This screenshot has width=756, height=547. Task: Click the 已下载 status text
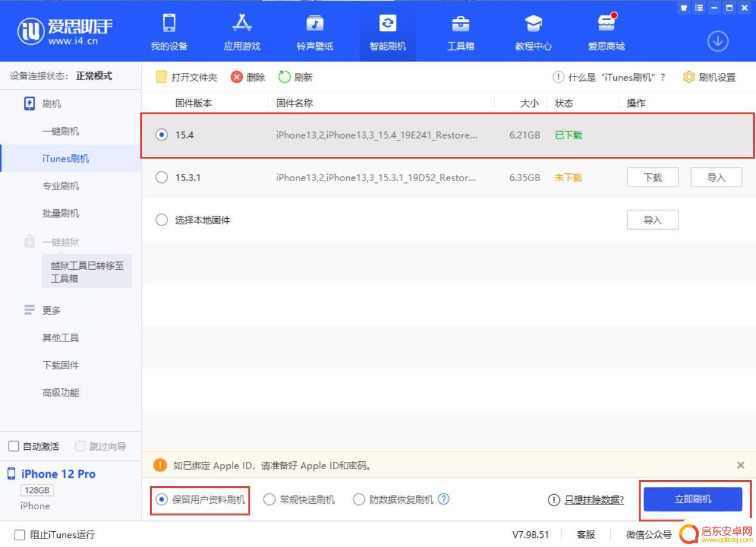click(568, 135)
